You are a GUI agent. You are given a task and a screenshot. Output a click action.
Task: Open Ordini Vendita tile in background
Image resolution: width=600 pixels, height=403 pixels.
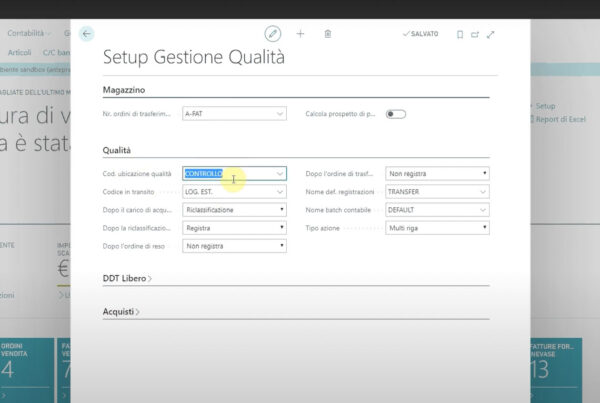click(x=27, y=370)
